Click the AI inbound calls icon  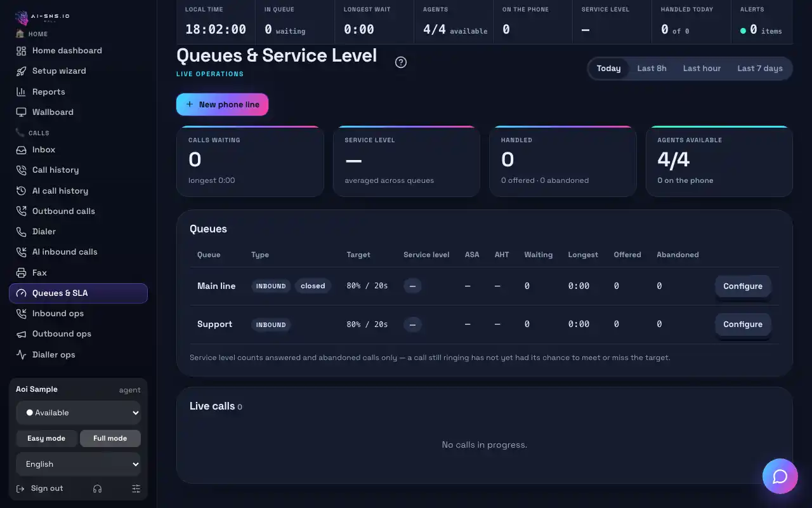tap(21, 252)
